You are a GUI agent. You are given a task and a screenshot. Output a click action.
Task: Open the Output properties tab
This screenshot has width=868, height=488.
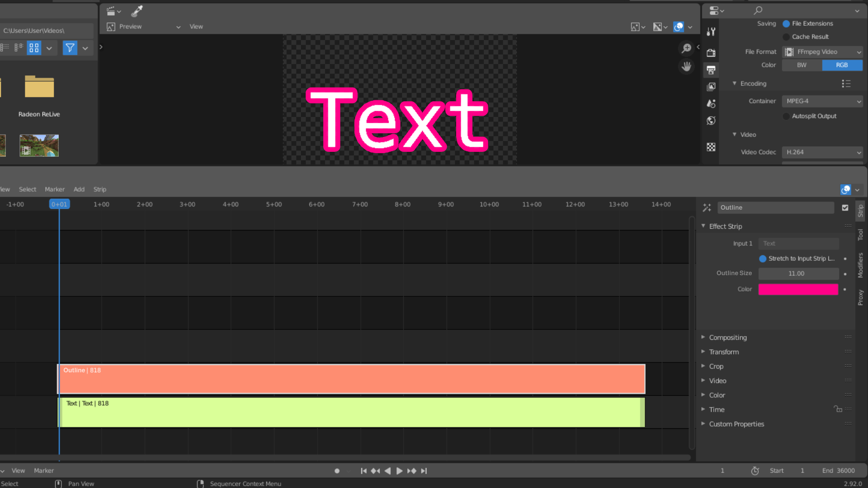(711, 70)
